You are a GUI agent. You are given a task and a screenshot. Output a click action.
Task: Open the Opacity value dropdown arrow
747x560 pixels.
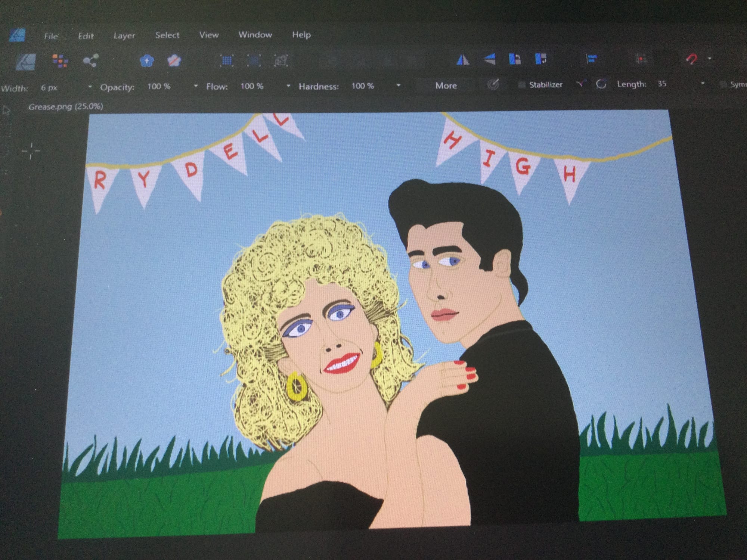(x=195, y=86)
